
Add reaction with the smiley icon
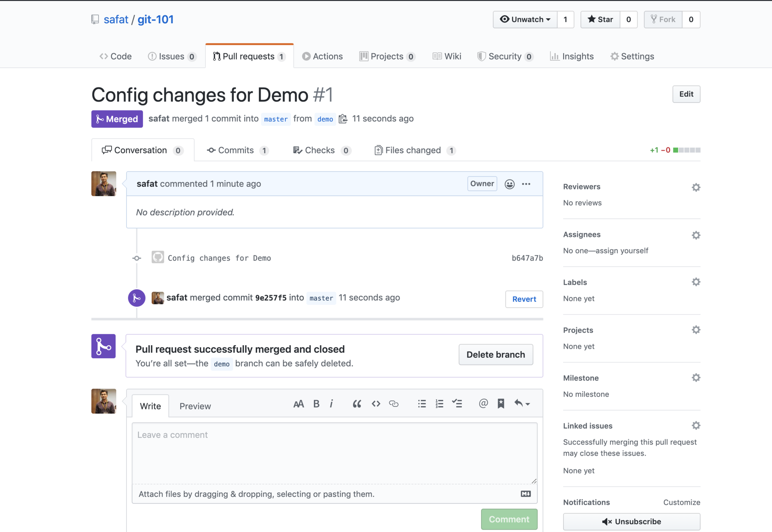509,184
